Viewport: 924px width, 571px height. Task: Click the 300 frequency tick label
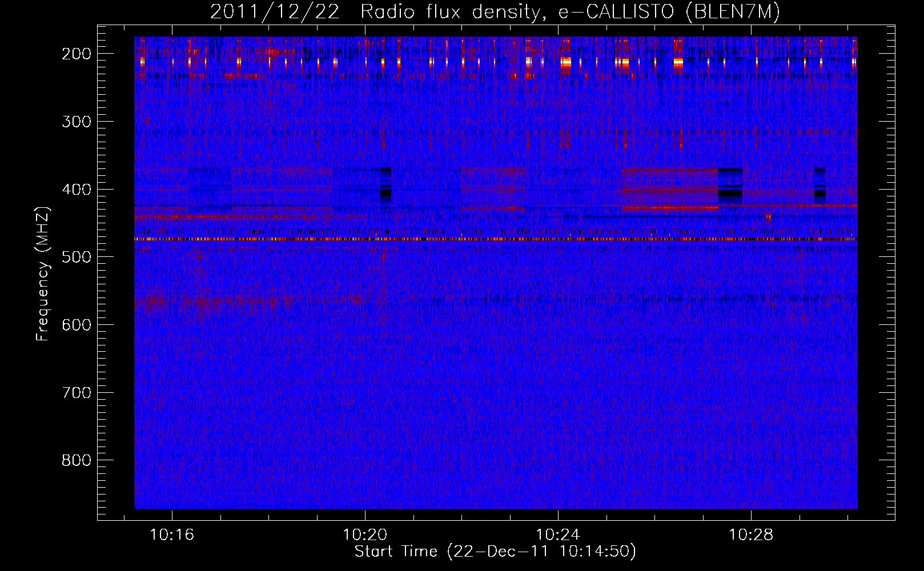pyautogui.click(x=77, y=122)
